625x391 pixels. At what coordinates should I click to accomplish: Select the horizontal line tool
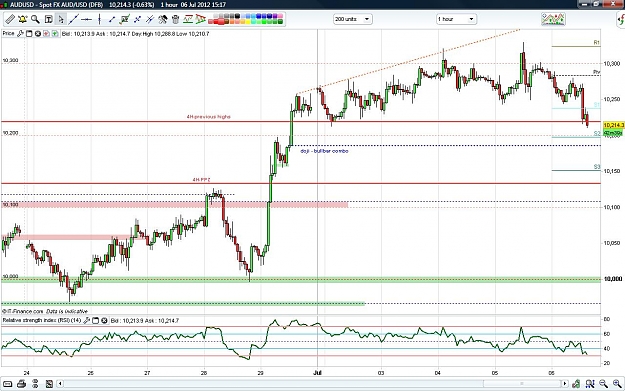pos(86,19)
